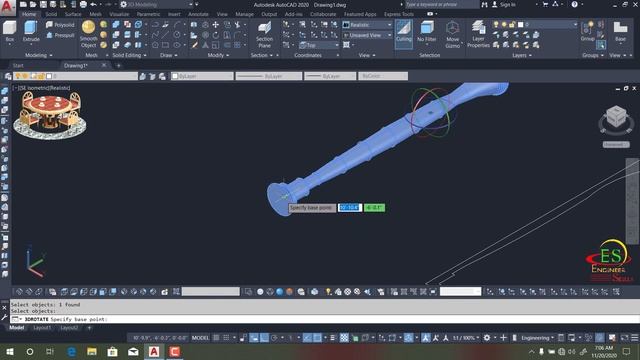Switch to the Annotate ribbon tab
The height and width of the screenshot is (360, 640).
[x=198, y=14]
